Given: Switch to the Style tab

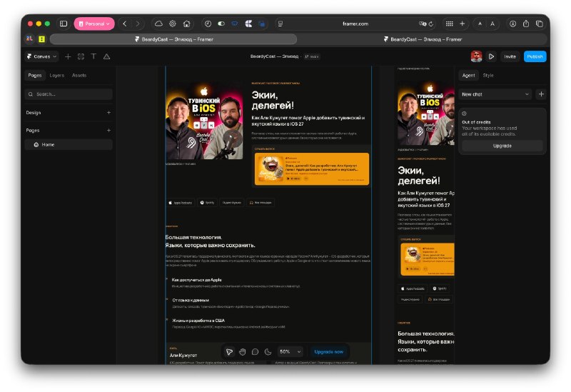Looking at the screenshot, I should click(x=488, y=76).
